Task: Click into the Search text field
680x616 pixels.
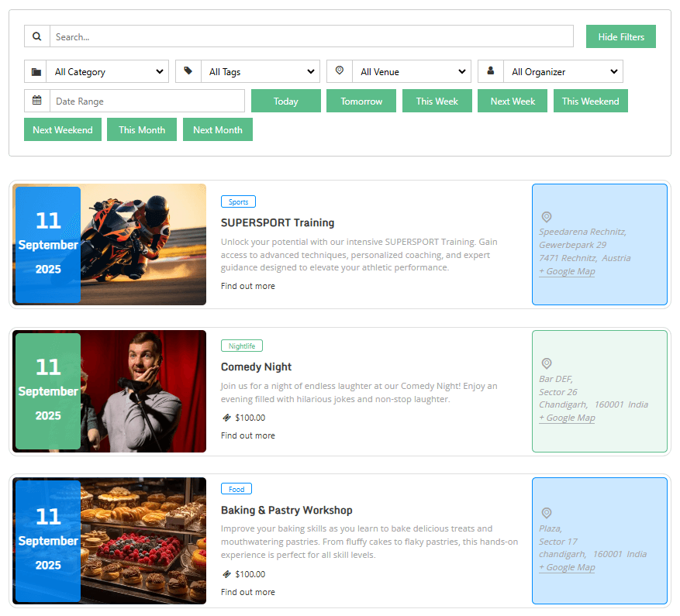Action: 311,36
